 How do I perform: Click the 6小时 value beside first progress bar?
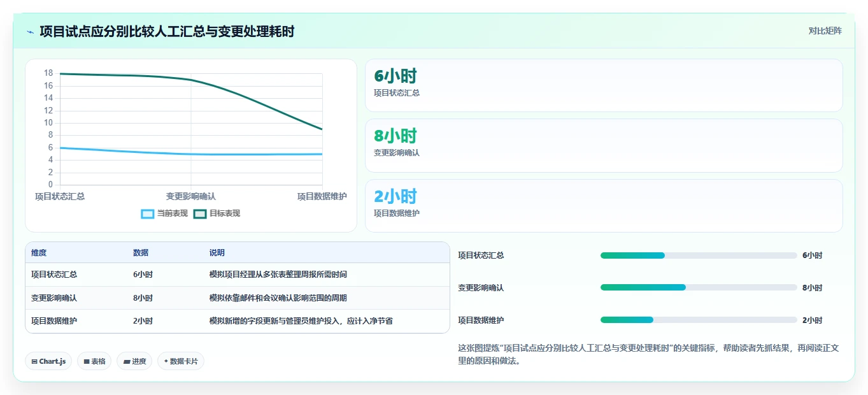click(813, 255)
